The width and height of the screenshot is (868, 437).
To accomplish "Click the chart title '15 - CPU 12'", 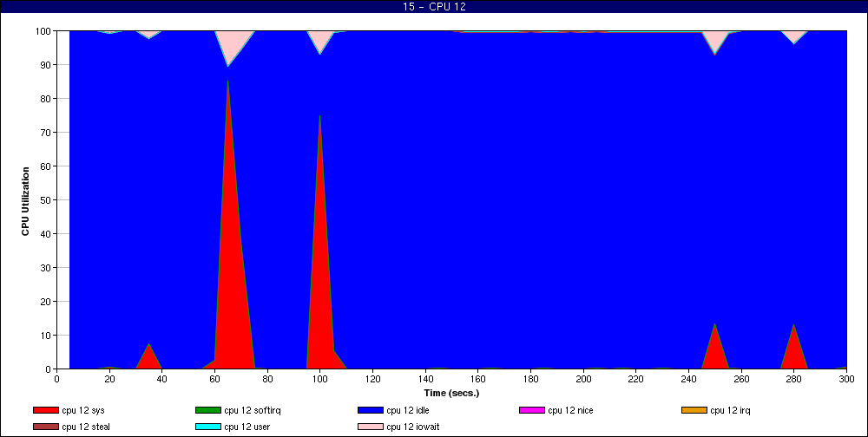I will (434, 7).
